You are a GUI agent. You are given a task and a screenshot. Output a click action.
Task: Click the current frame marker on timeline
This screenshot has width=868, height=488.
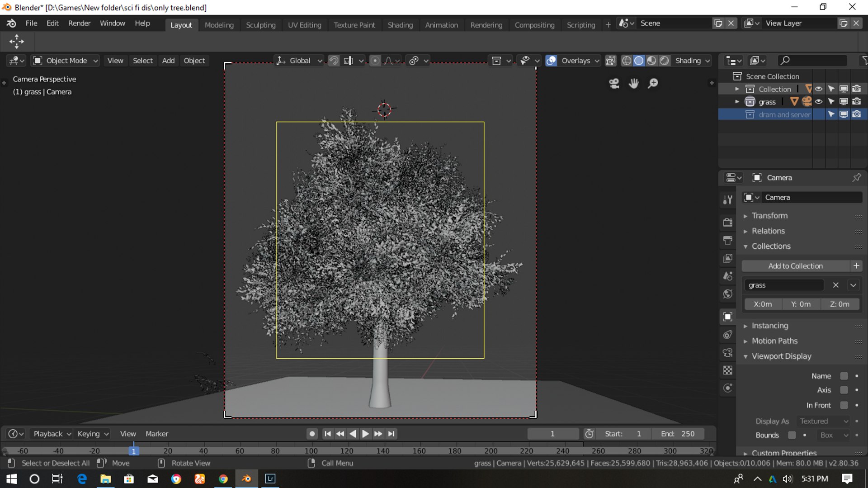[133, 451]
